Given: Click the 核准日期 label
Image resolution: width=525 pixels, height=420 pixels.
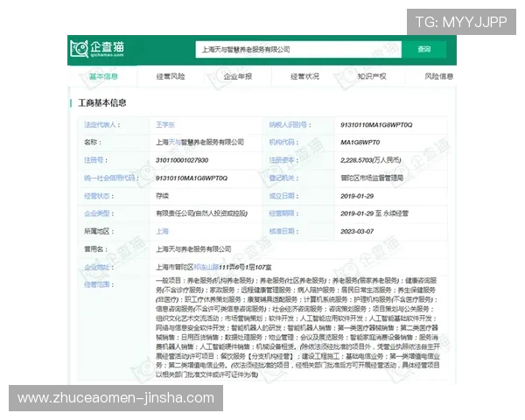Looking at the screenshot, I should coord(283,231).
